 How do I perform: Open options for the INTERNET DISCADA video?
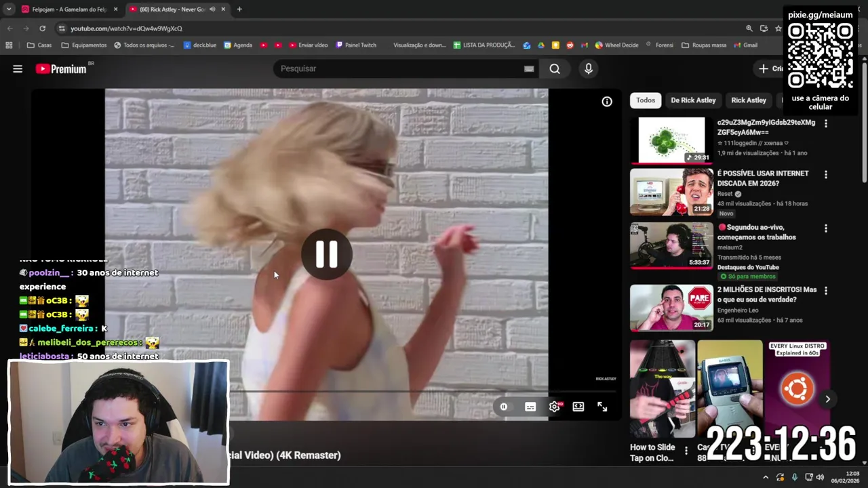(x=825, y=174)
